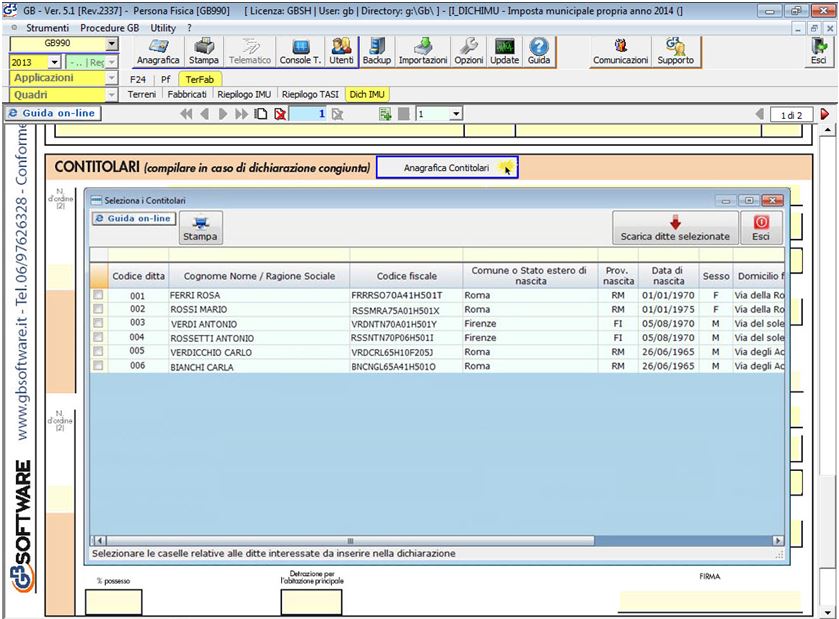Click the dialog scrollbar right arrow
839x619 pixels.
click(x=779, y=540)
